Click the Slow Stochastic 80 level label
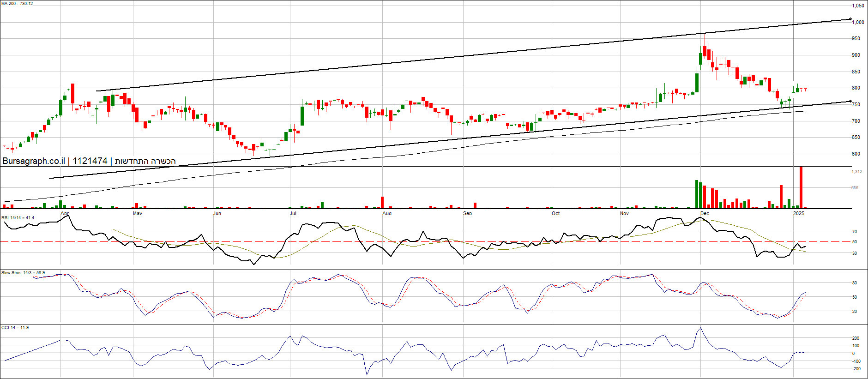The image size is (868, 379). pos(855,283)
